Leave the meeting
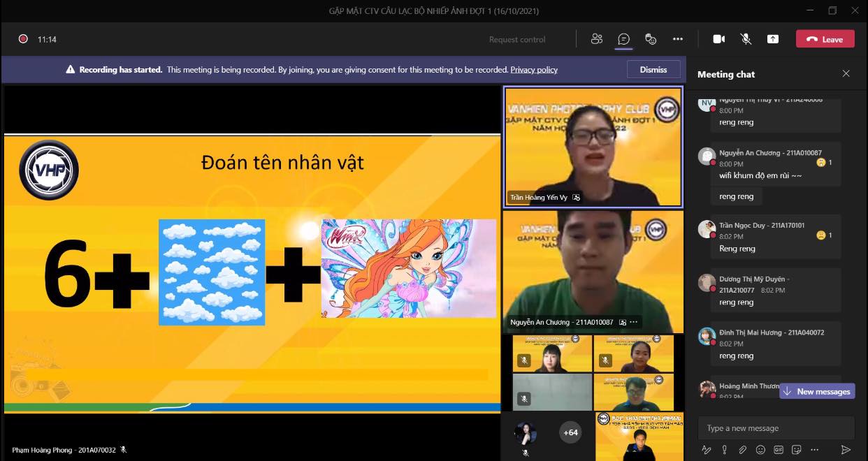 pos(825,39)
